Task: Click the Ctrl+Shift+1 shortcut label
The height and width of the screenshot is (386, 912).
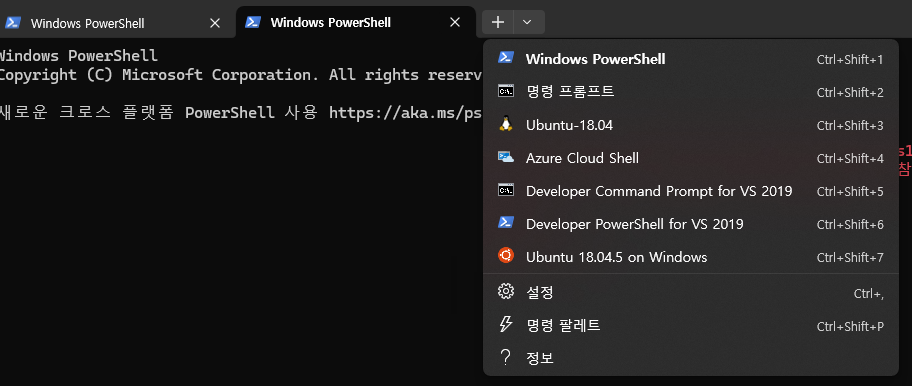Action: tap(850, 60)
